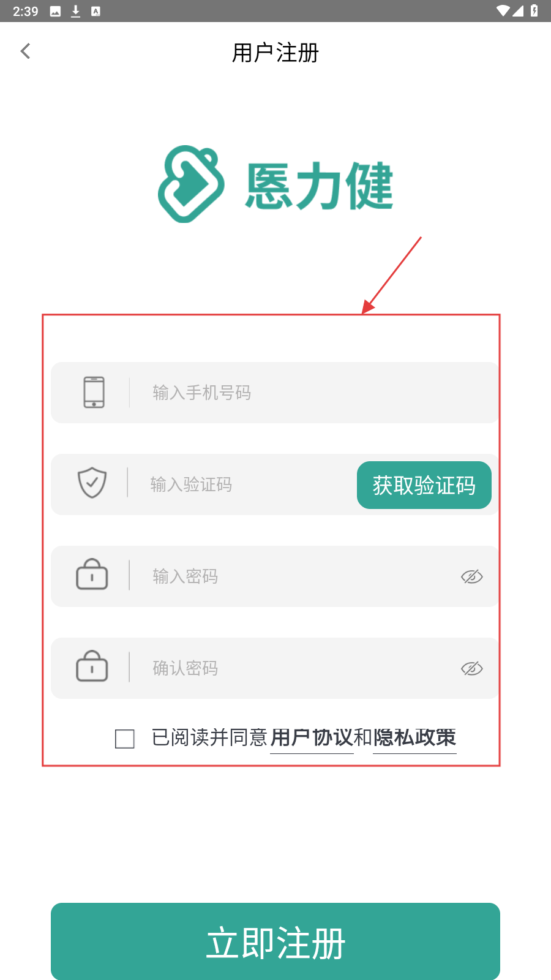The height and width of the screenshot is (980, 551).
Task: Show password in 输入密码 field
Action: point(471,576)
